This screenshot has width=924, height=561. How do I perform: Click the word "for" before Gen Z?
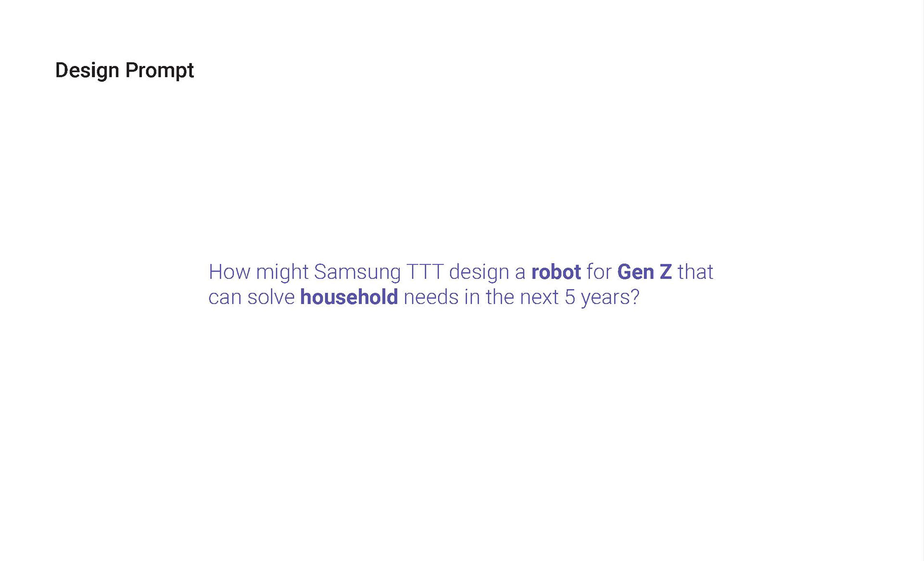point(599,272)
